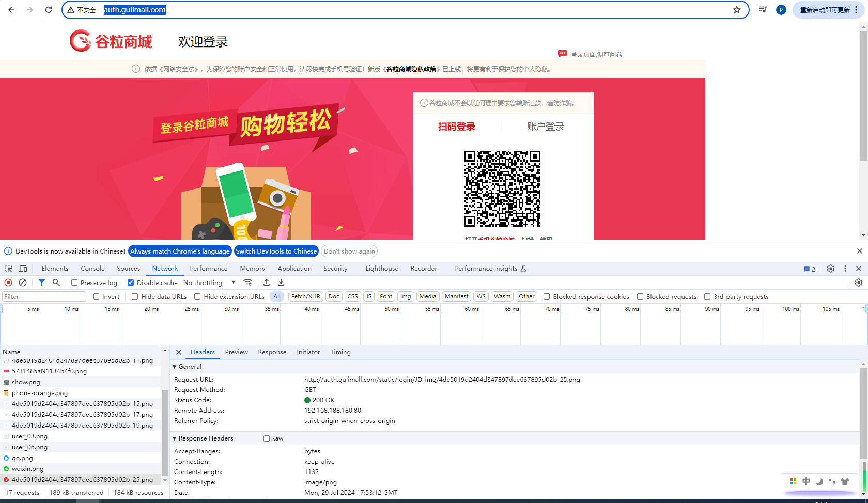868x503 pixels.
Task: Click Don't show again
Action: click(349, 251)
